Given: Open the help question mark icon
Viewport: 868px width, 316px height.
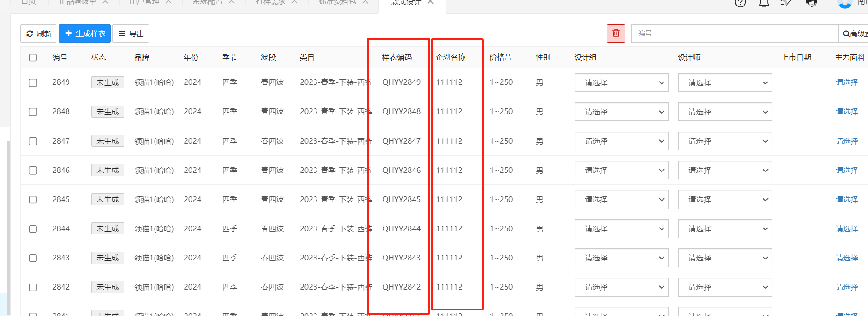Looking at the screenshot, I should pos(740,3).
